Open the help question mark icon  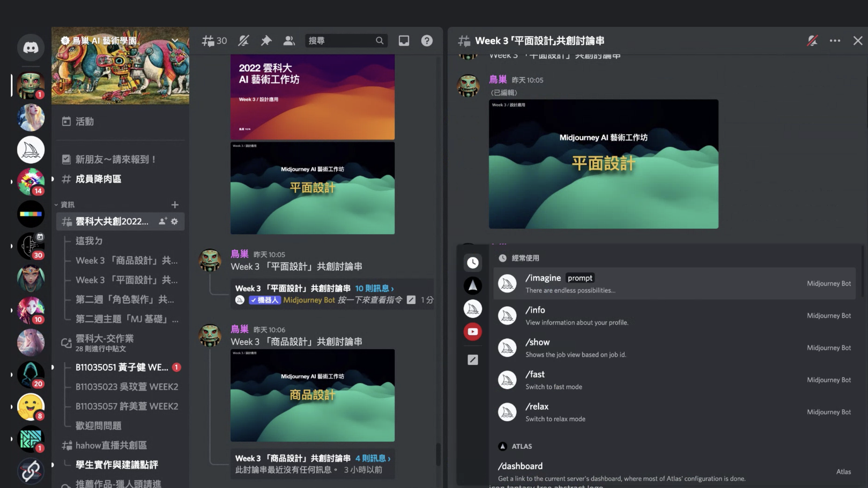click(x=427, y=41)
